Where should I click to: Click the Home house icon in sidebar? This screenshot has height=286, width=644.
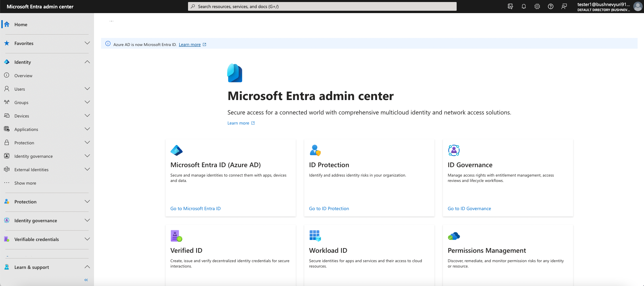(x=7, y=25)
